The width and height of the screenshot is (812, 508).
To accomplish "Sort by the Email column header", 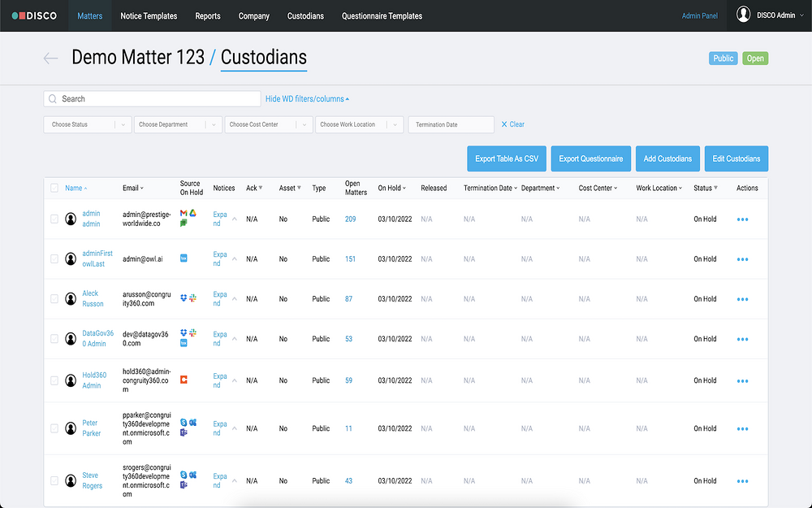I will tap(133, 188).
